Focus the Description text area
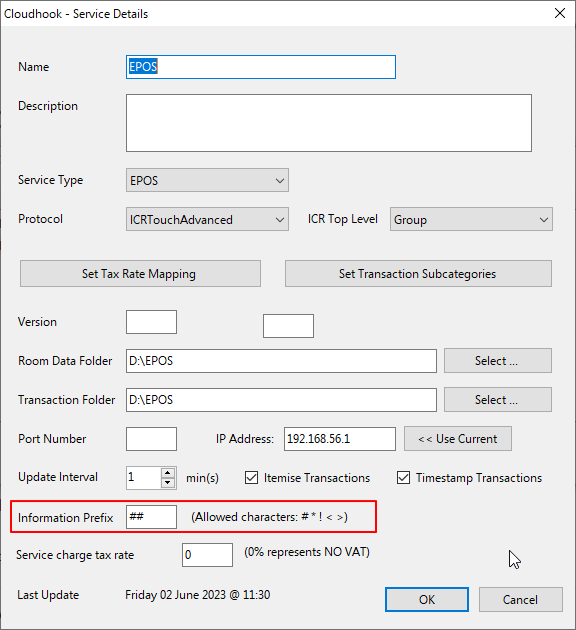The width and height of the screenshot is (576, 630). coord(329,123)
